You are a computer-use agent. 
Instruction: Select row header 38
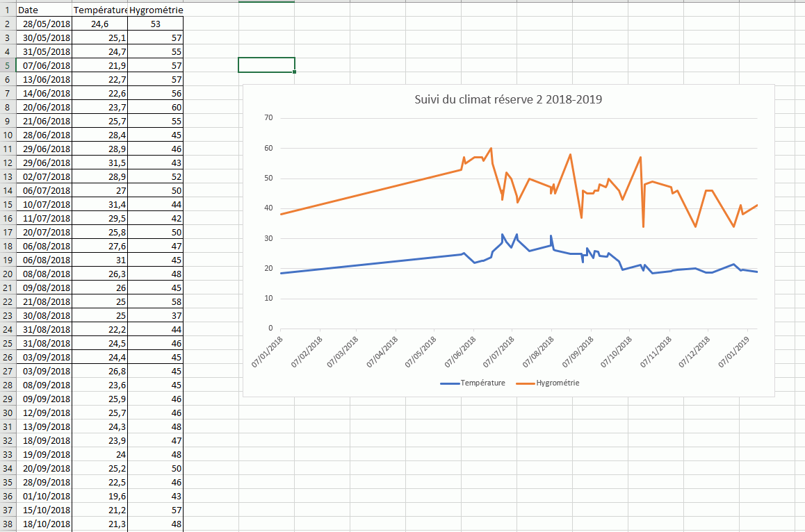point(8,524)
